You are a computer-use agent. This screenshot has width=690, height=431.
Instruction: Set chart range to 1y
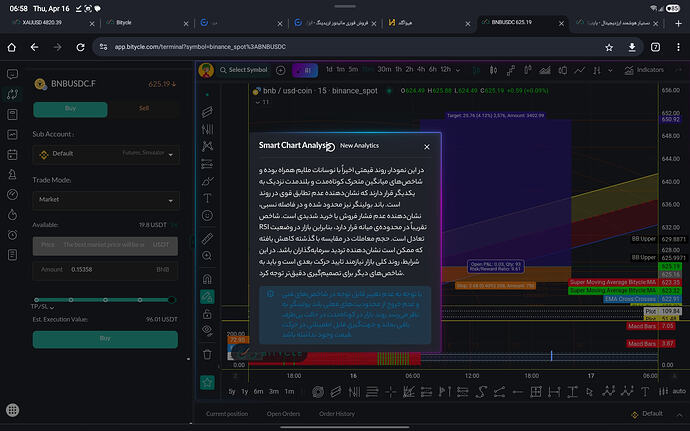tap(245, 391)
